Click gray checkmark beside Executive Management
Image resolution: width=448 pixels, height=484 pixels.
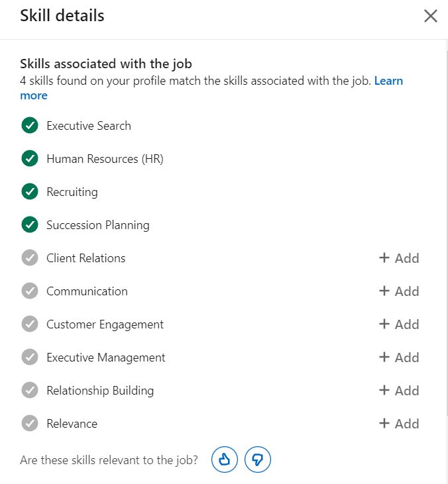tap(30, 358)
